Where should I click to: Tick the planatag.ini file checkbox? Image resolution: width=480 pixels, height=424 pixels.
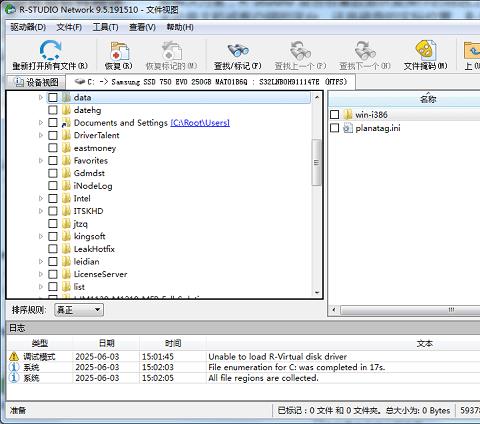334,128
